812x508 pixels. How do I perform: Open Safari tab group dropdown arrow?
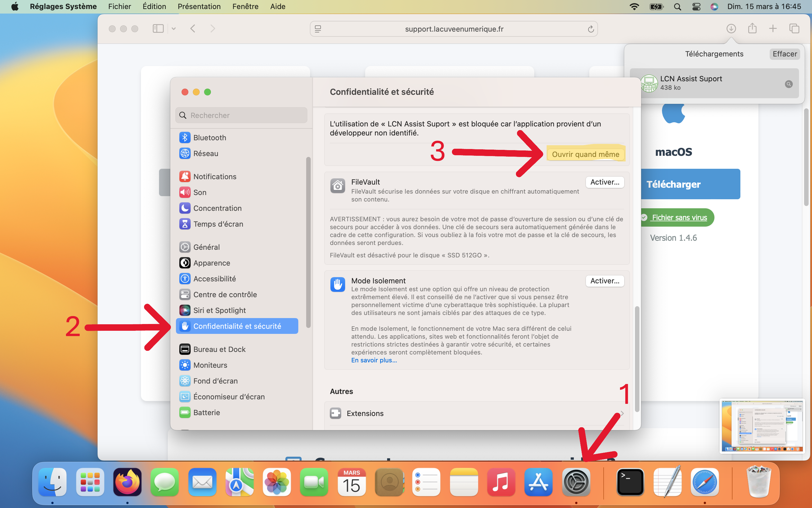pyautogui.click(x=173, y=29)
